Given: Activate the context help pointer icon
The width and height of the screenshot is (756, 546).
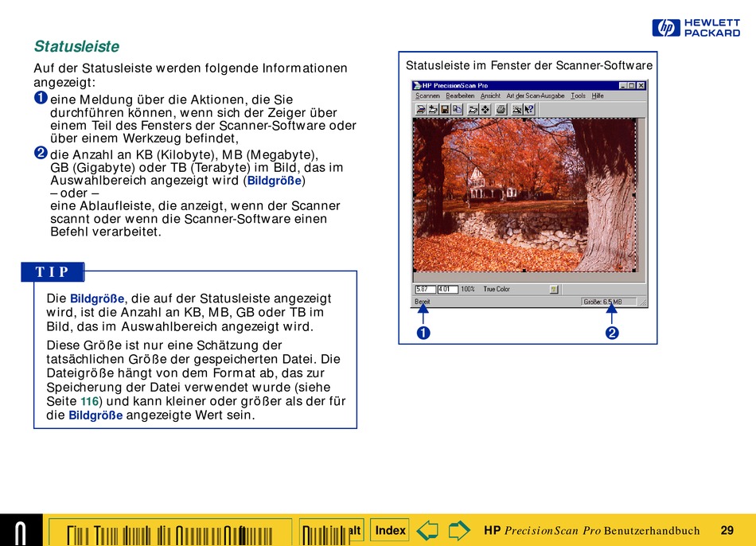Looking at the screenshot, I should pyautogui.click(x=529, y=110).
